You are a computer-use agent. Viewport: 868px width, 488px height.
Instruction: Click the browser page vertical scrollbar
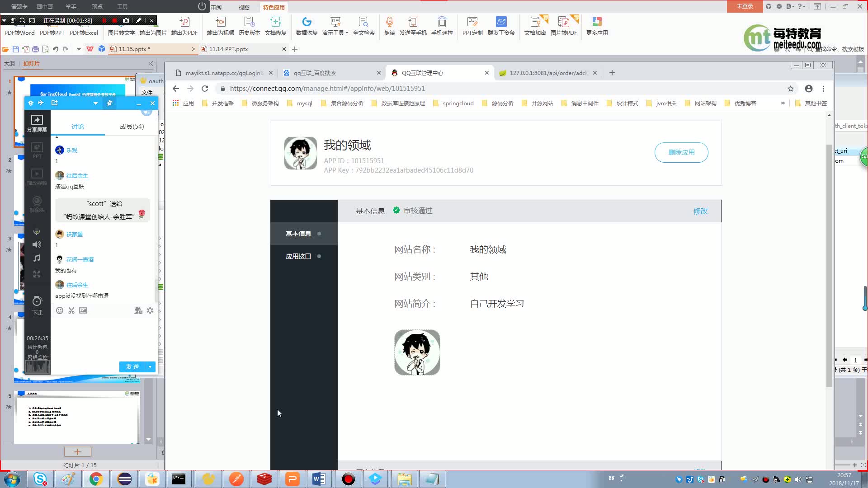tap(829, 266)
